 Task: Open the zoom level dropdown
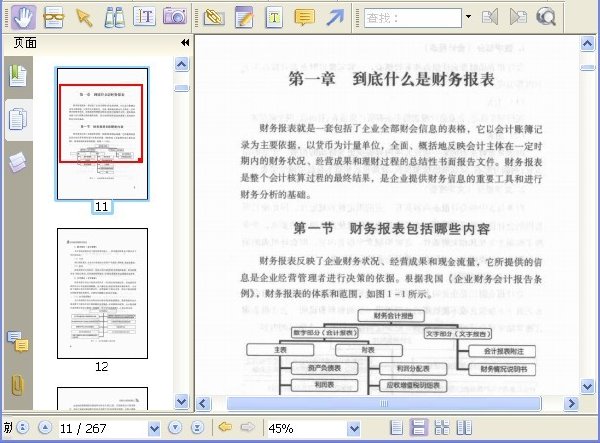354,429
